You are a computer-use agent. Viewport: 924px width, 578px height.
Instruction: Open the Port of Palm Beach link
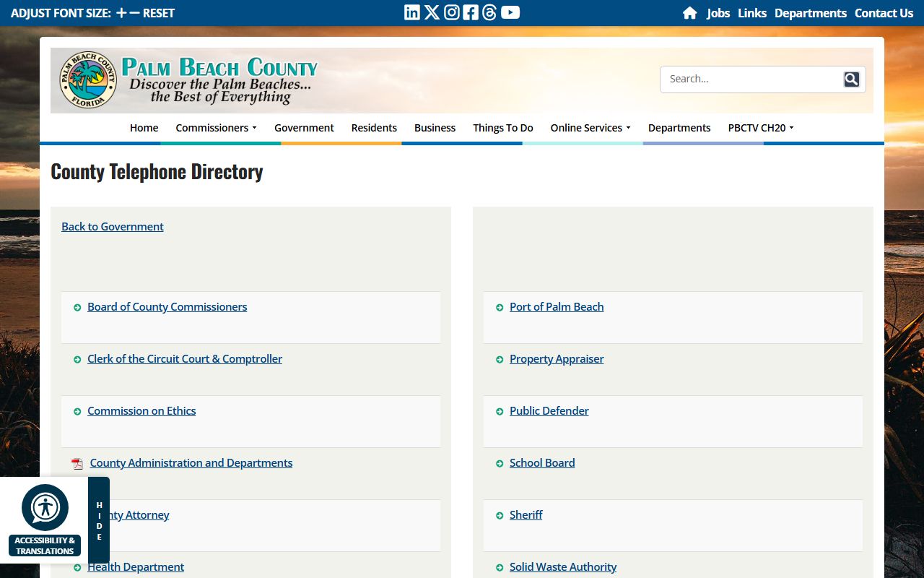click(x=557, y=307)
